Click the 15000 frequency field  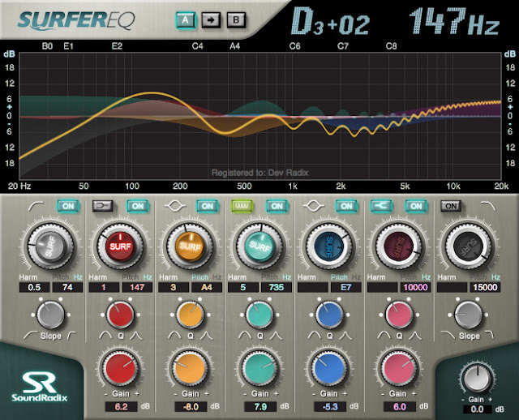click(x=485, y=287)
